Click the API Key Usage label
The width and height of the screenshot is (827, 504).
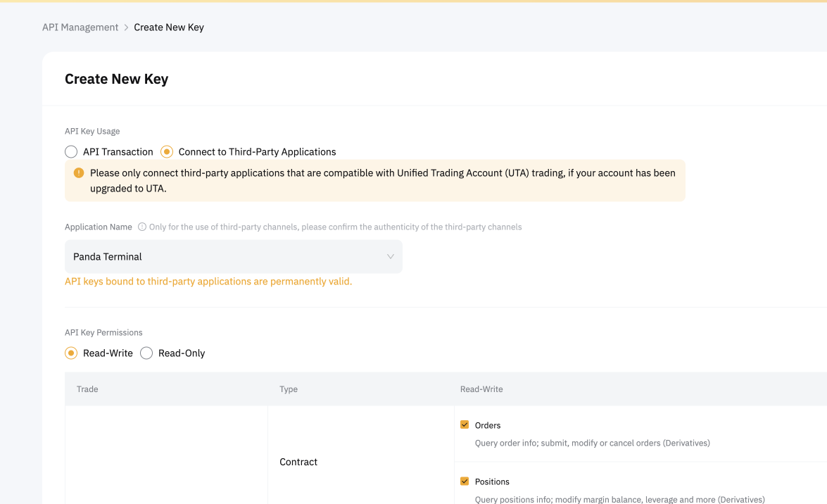92,132
